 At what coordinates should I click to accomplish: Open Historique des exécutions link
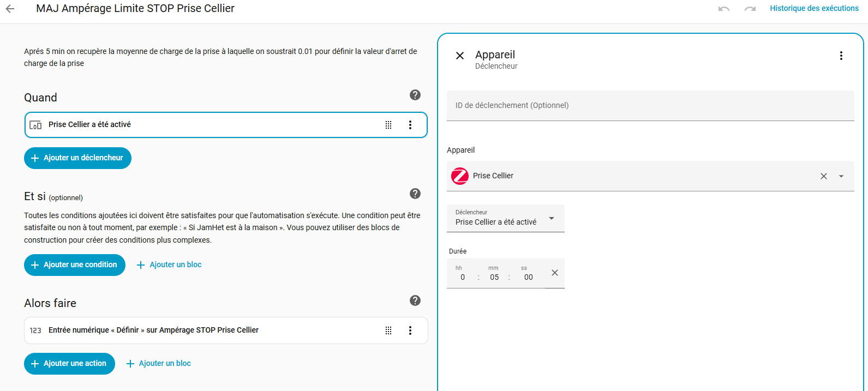click(814, 8)
